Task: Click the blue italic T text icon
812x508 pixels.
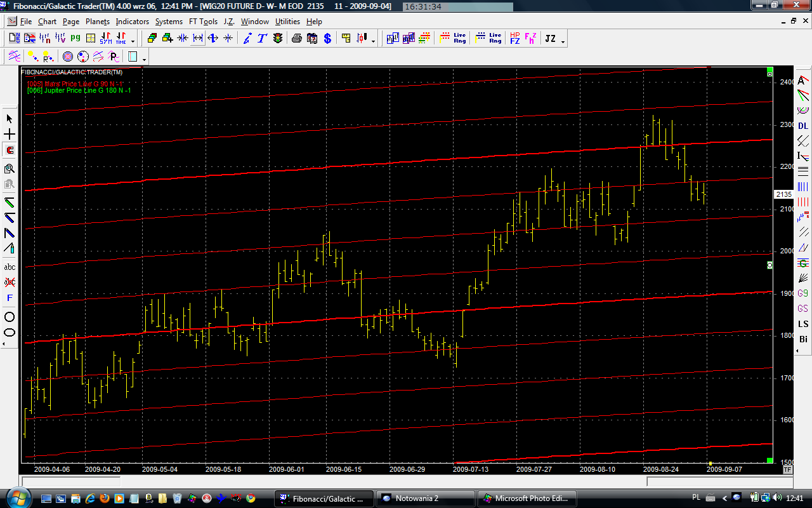Action: pos(261,39)
